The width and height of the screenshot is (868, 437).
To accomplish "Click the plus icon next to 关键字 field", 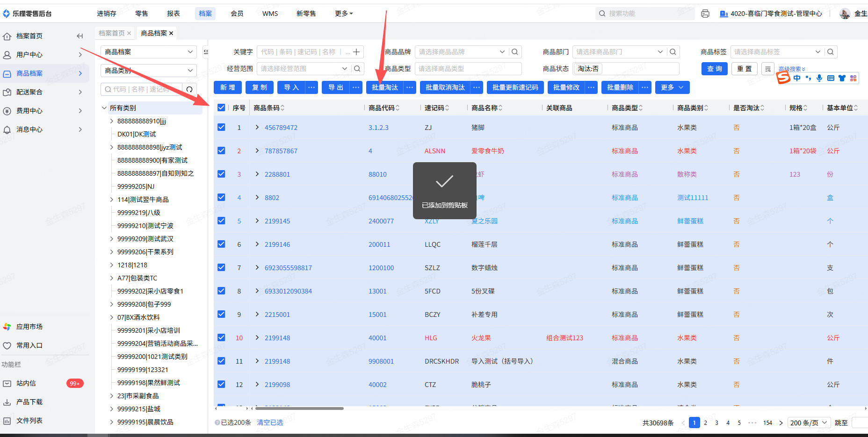I will (x=356, y=52).
